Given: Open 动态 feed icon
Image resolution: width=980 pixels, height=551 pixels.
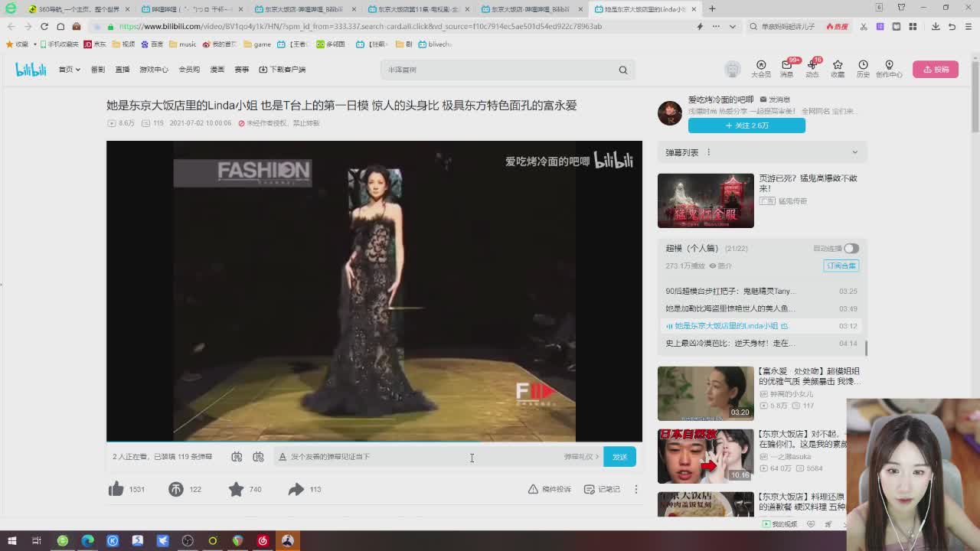Looking at the screenshot, I should click(812, 69).
